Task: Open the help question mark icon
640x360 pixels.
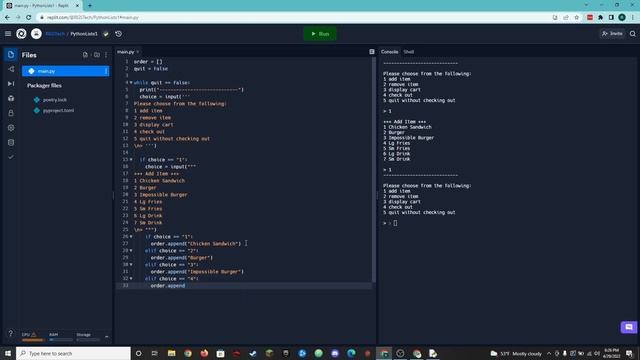Action: click(11, 333)
